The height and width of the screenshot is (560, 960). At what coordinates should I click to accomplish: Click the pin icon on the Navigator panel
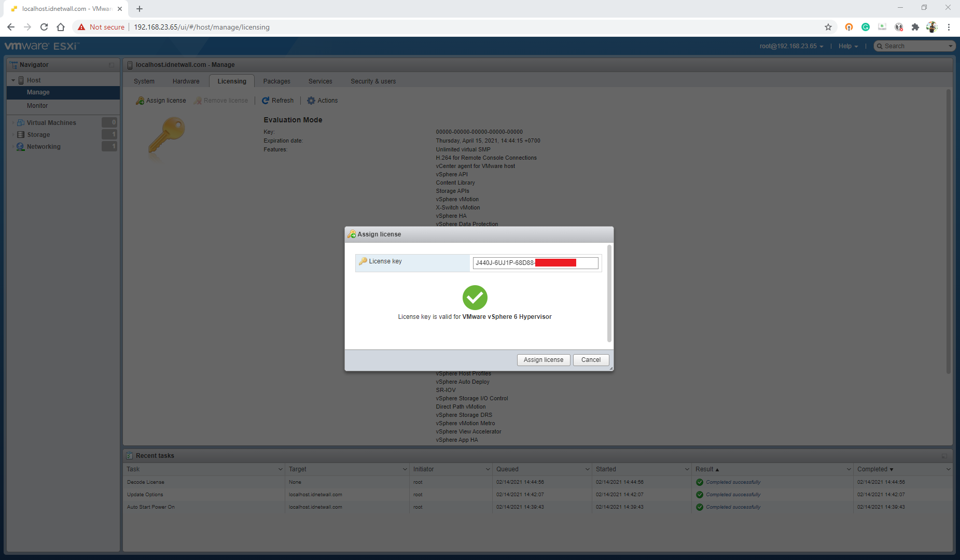click(111, 65)
